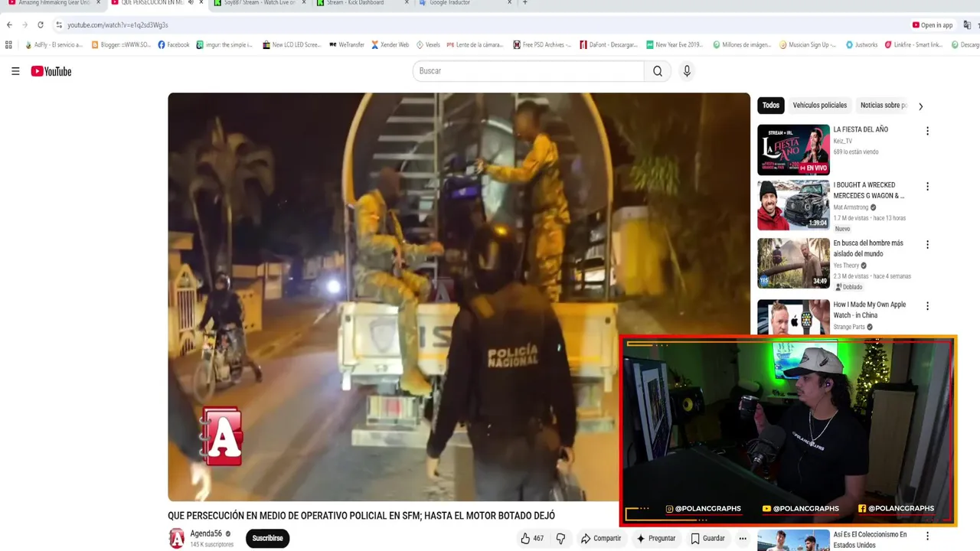This screenshot has height=551, width=980.
Task: Reload the page with refresh icon
Action: tap(41, 25)
